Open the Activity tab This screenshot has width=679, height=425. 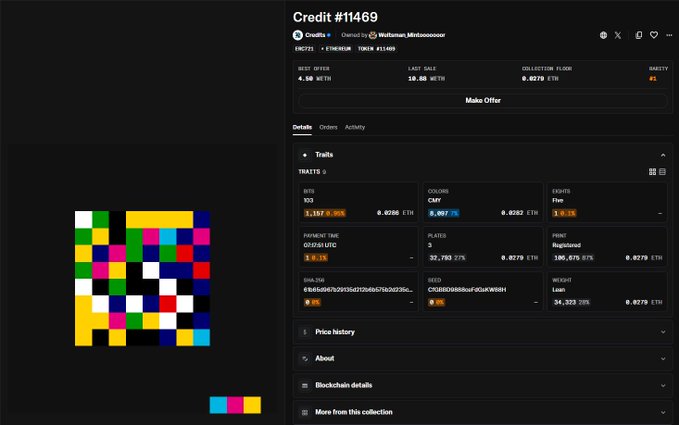pos(355,127)
